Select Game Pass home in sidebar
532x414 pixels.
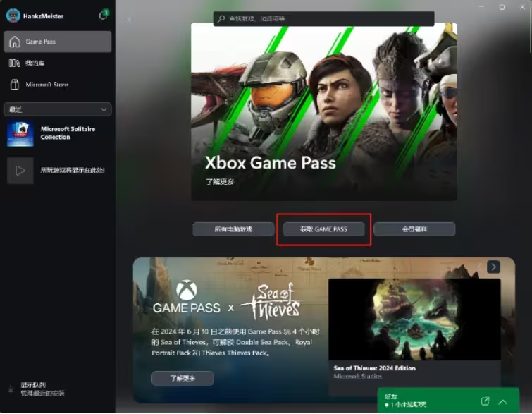57,42
